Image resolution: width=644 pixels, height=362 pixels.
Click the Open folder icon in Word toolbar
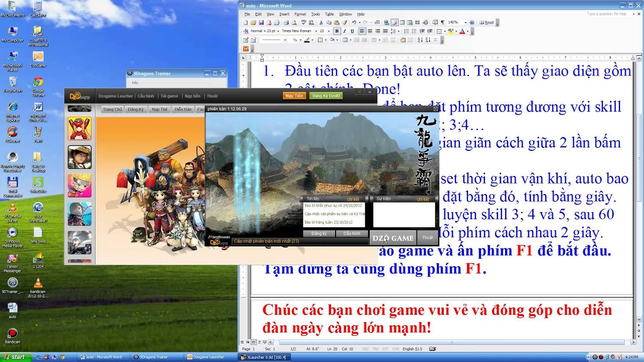click(254, 23)
